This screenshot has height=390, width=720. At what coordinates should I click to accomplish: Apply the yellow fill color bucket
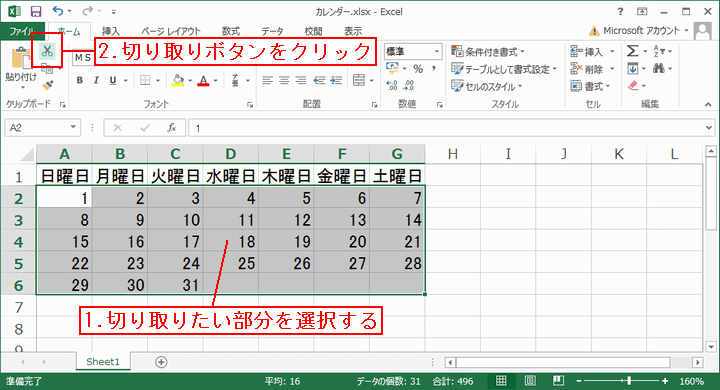point(178,80)
